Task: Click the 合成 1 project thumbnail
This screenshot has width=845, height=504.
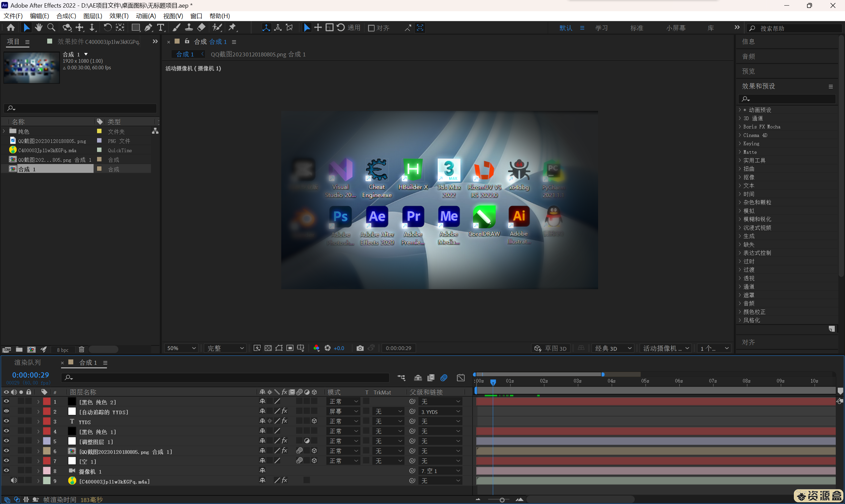Action: (32, 68)
